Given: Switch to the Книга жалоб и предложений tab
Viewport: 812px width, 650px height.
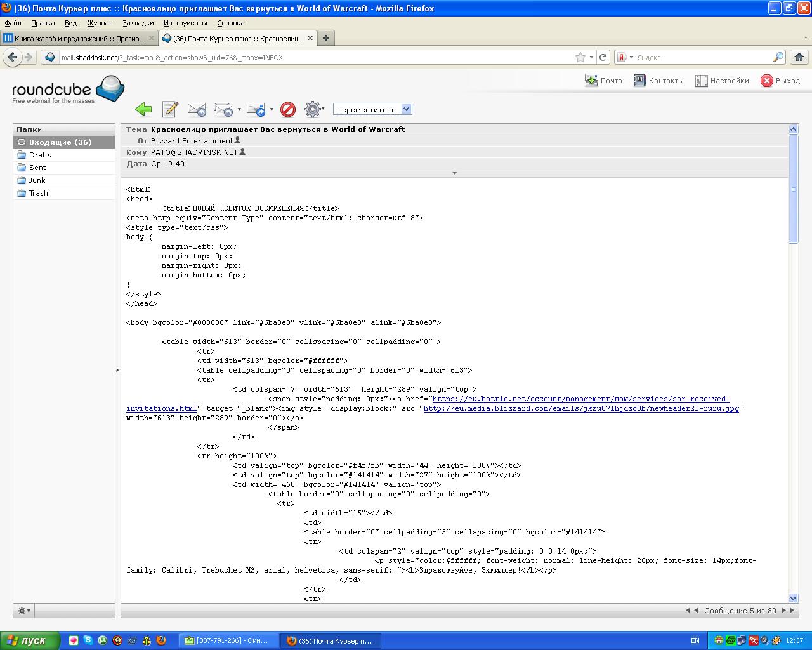Looking at the screenshot, I should (79, 38).
